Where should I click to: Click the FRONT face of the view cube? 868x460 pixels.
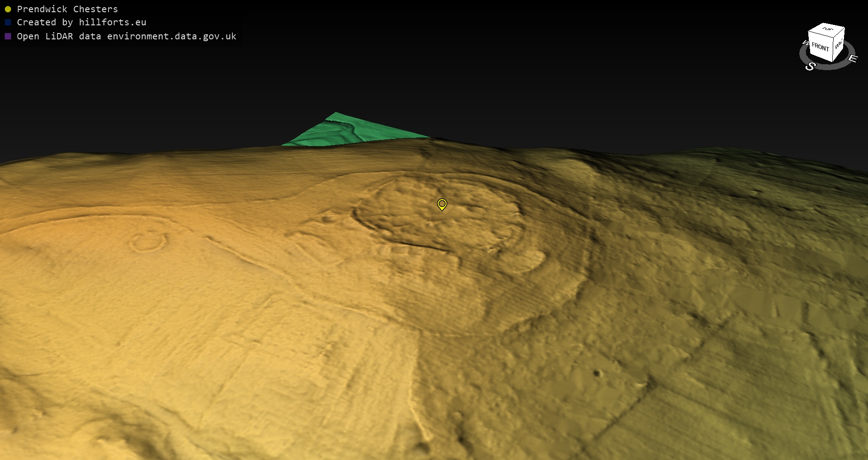[820, 47]
